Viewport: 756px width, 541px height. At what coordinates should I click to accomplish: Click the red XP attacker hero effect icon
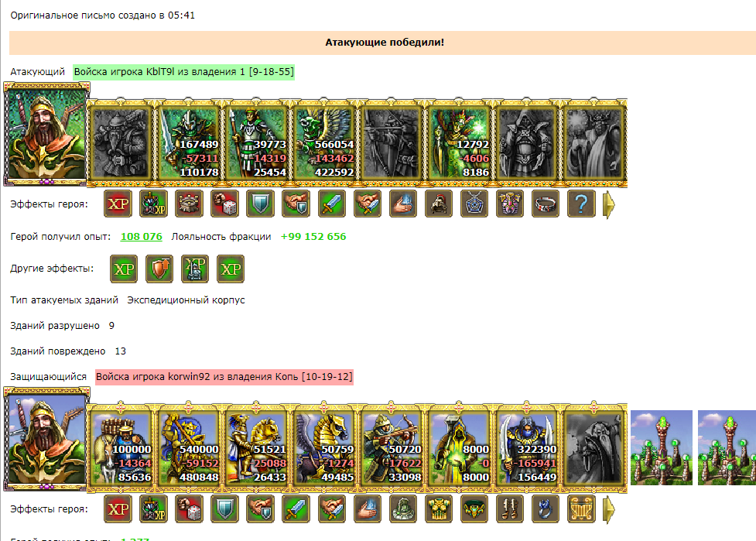[x=118, y=204]
